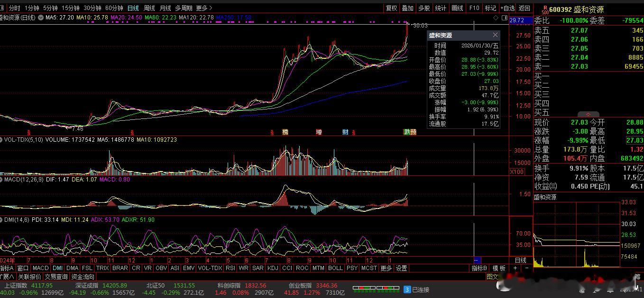Click the 财 event marker
644x298 pixels.
(x=345, y=132)
